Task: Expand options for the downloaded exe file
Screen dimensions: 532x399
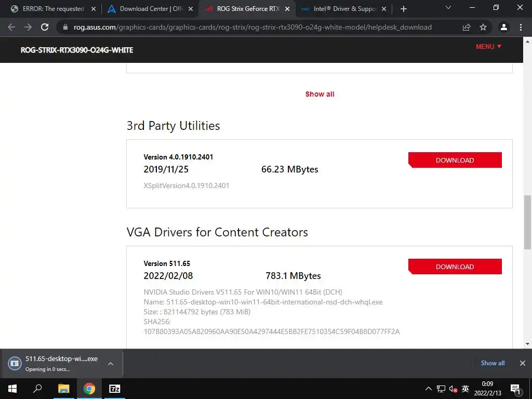Action: click(x=110, y=364)
